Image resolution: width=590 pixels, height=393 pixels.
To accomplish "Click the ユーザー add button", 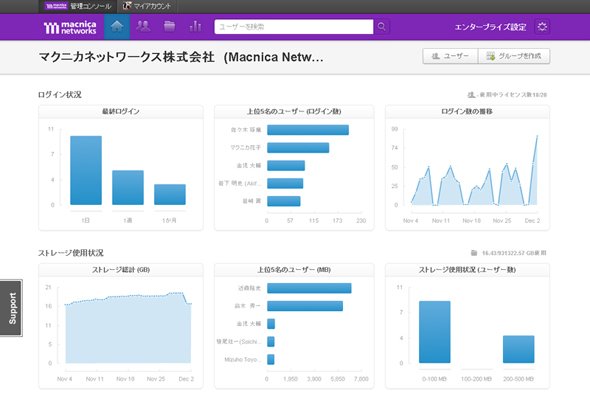I will pyautogui.click(x=450, y=56).
